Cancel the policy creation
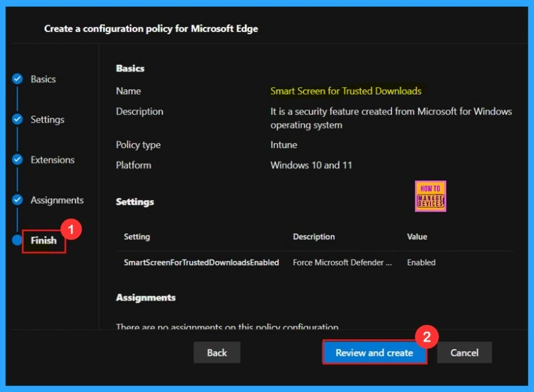This screenshot has height=392, width=534. coord(464,353)
